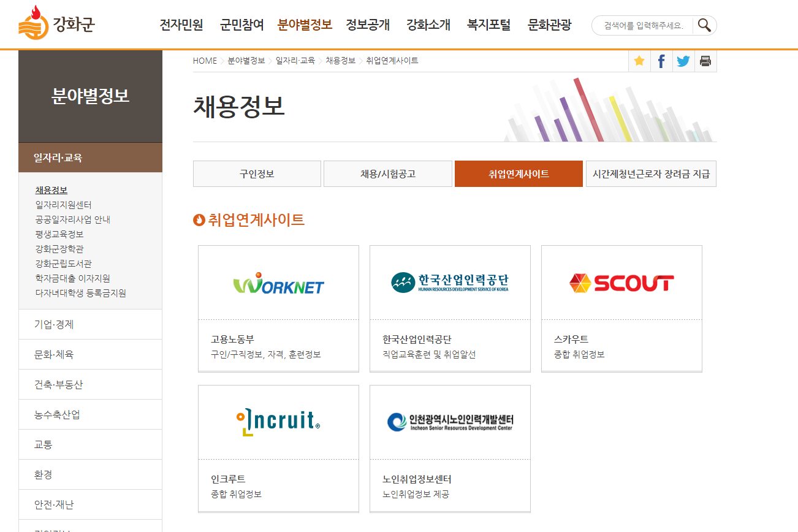Screen dimensions: 798x532
Task: Expand 기업·경제 sidebar category
Action: pyautogui.click(x=90, y=324)
